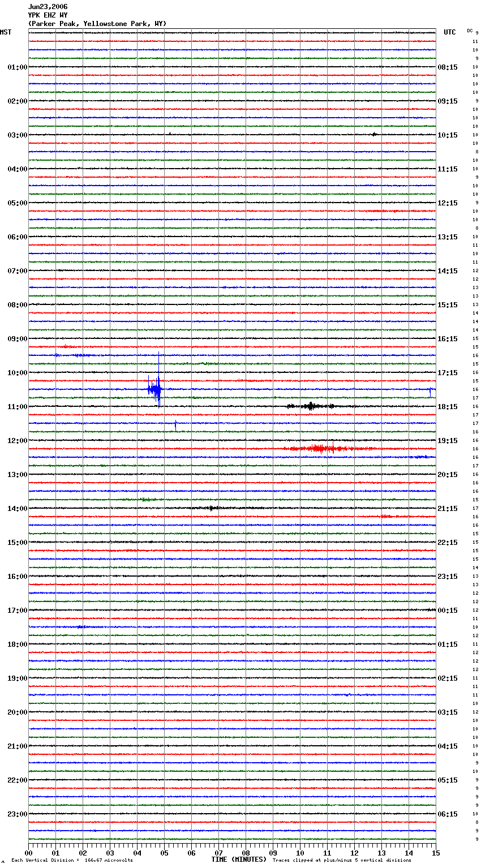Screen dimensions: 481x868
Task: Select the 07:00 MST time label
Action: click(x=18, y=271)
